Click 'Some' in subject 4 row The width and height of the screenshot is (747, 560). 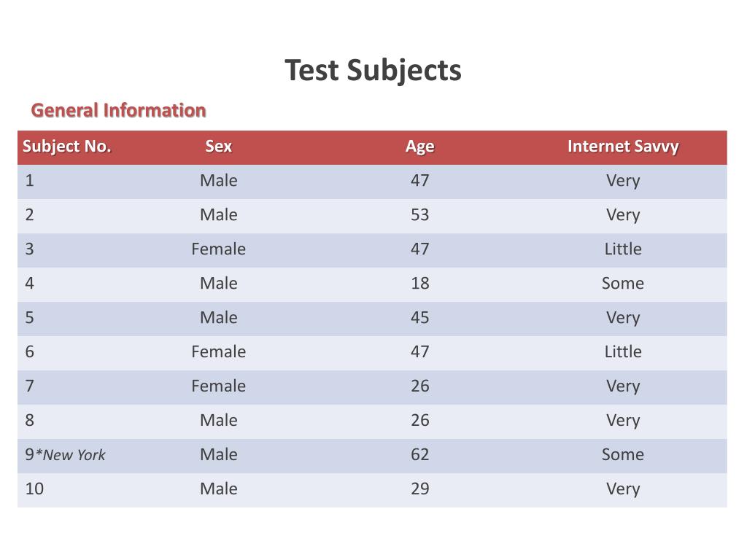point(623,284)
